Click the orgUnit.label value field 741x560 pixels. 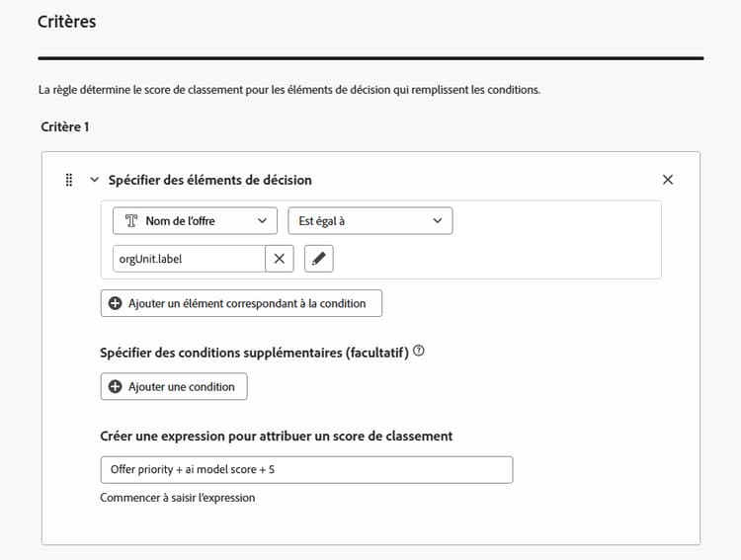(x=184, y=259)
